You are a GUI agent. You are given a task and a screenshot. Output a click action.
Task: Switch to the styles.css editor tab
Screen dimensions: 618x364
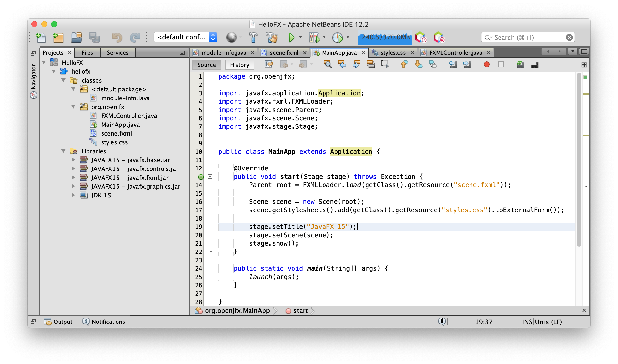click(393, 53)
